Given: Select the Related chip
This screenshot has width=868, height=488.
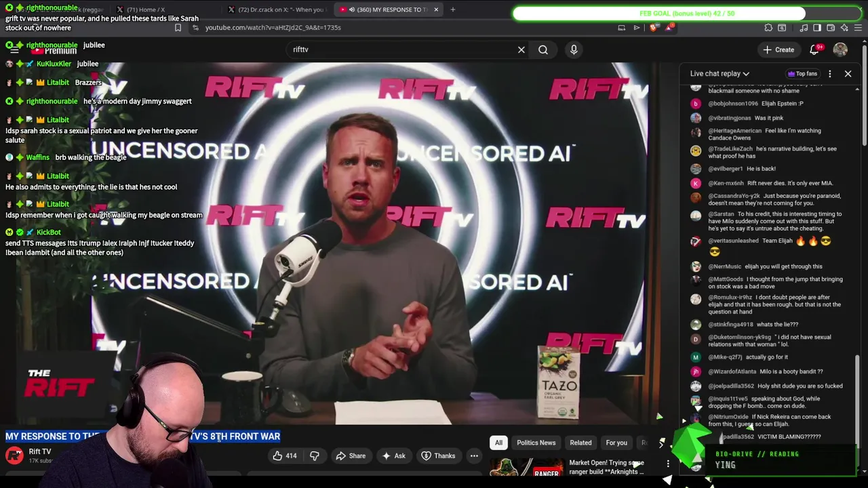Looking at the screenshot, I should click(x=580, y=443).
